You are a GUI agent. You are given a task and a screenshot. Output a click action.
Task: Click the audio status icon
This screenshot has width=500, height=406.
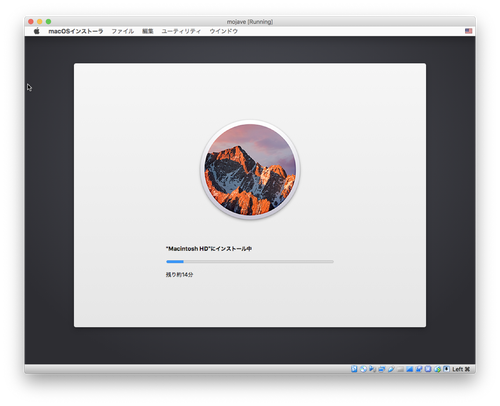pos(372,369)
